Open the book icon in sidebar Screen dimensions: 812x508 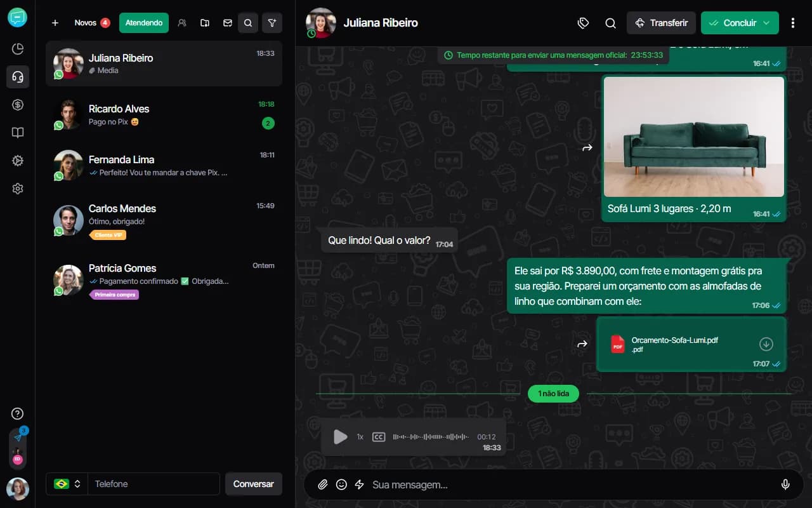click(18, 133)
